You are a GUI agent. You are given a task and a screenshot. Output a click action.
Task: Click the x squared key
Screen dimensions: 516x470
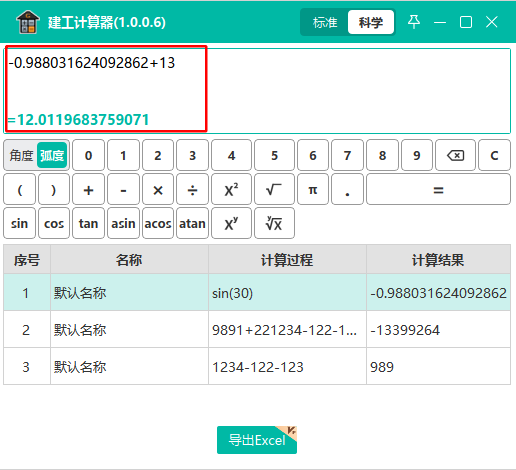tap(231, 190)
